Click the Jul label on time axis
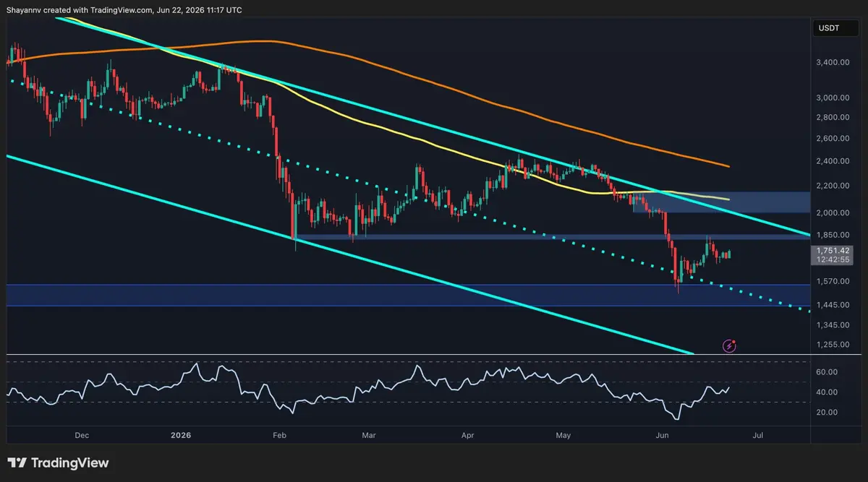Image resolution: width=868 pixels, height=482 pixels. (x=757, y=436)
